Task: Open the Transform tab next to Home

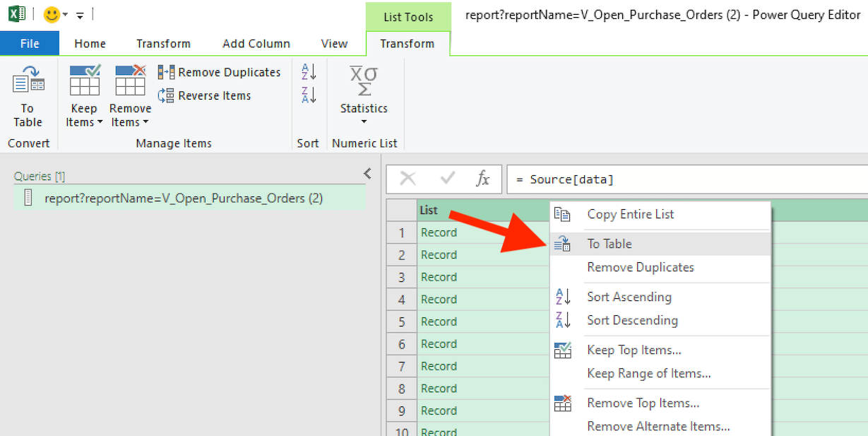Action: [163, 44]
